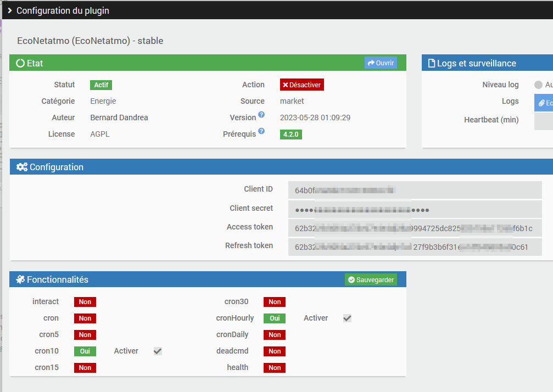Click the author name Bernard Dandrea
This screenshot has height=392, width=553.
(x=119, y=117)
